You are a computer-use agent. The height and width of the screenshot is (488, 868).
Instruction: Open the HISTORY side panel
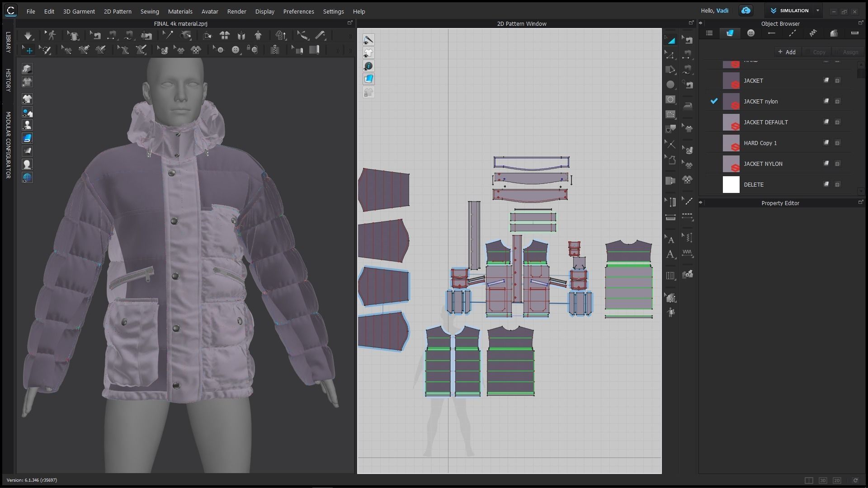pyautogui.click(x=8, y=80)
